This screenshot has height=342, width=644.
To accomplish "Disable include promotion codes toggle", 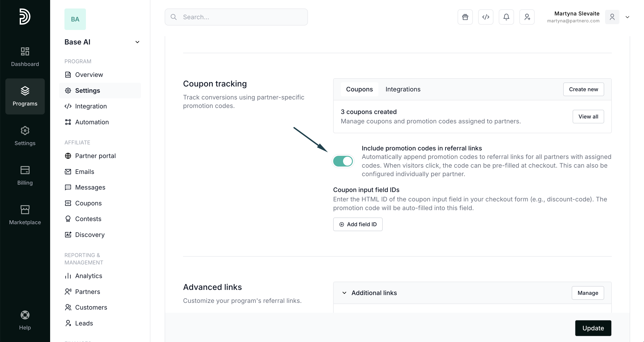I will [343, 161].
